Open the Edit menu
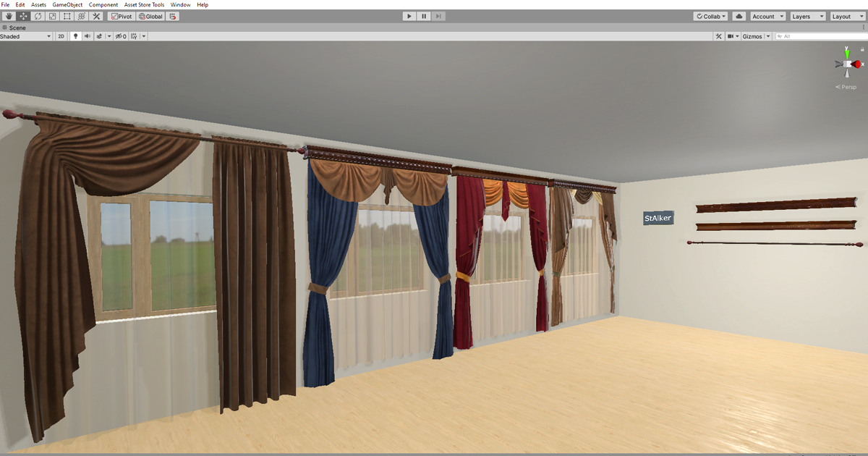This screenshot has width=868, height=456. (20, 4)
